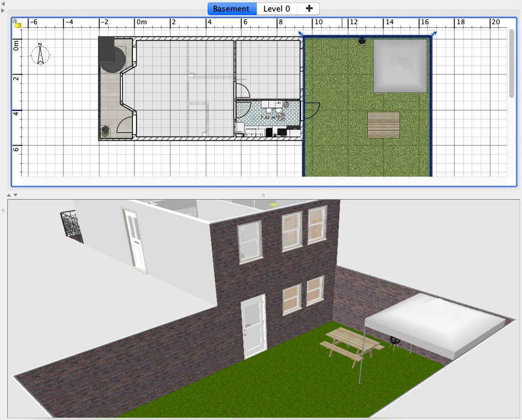Click the downward triangle on the pane divider
The image size is (522, 420).
click(15, 194)
